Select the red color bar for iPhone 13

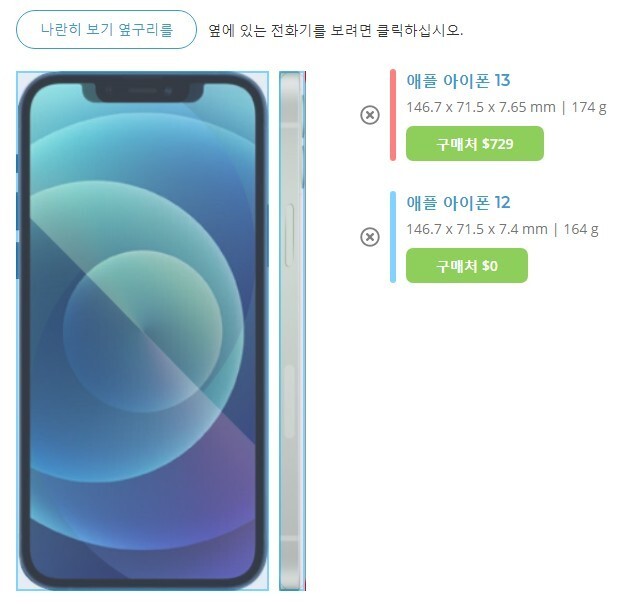pyautogui.click(x=393, y=115)
